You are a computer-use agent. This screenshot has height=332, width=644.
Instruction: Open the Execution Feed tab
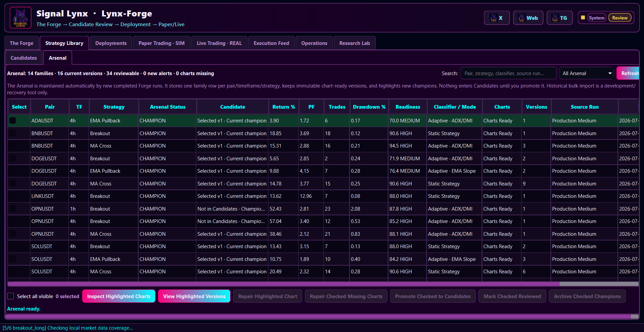(271, 43)
